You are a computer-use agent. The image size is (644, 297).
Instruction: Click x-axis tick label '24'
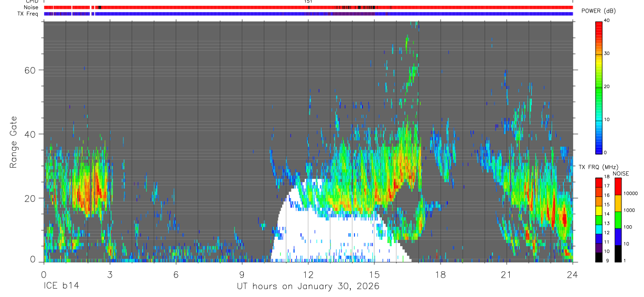pos(573,274)
